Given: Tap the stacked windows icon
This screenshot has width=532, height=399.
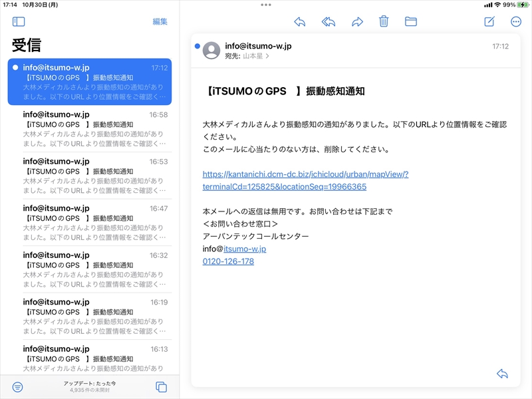Looking at the screenshot, I should point(161,387).
